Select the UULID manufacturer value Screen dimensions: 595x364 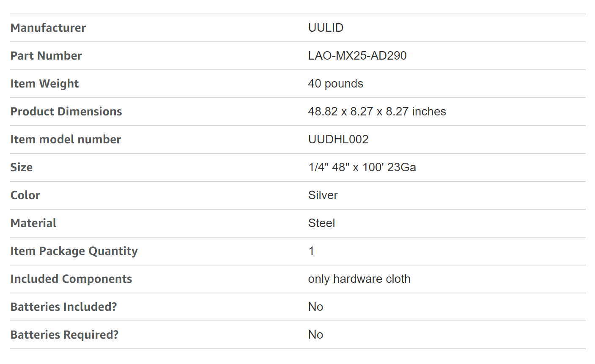point(326,28)
